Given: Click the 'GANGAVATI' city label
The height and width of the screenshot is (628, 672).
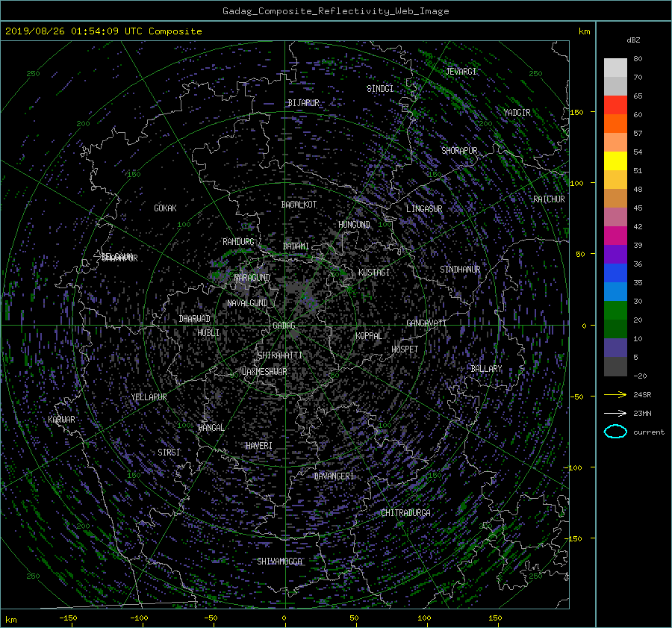Looking at the screenshot, I should [426, 323].
